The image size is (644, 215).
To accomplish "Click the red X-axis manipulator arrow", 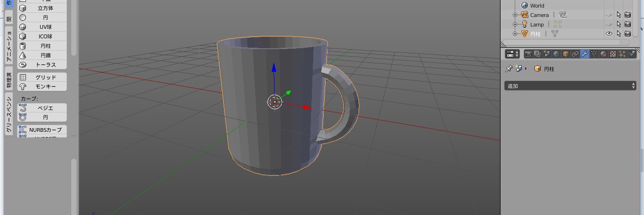I will (306, 107).
